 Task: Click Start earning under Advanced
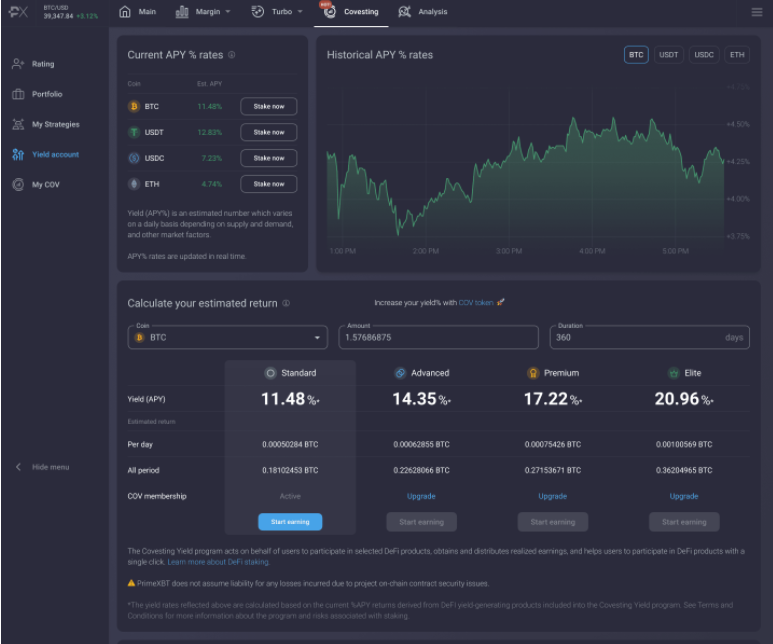pos(421,522)
